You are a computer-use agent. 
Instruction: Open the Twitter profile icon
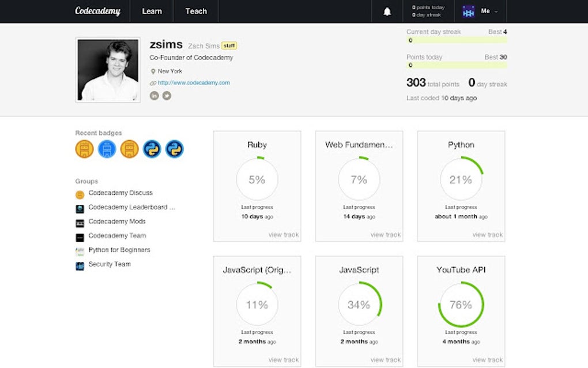[167, 95]
